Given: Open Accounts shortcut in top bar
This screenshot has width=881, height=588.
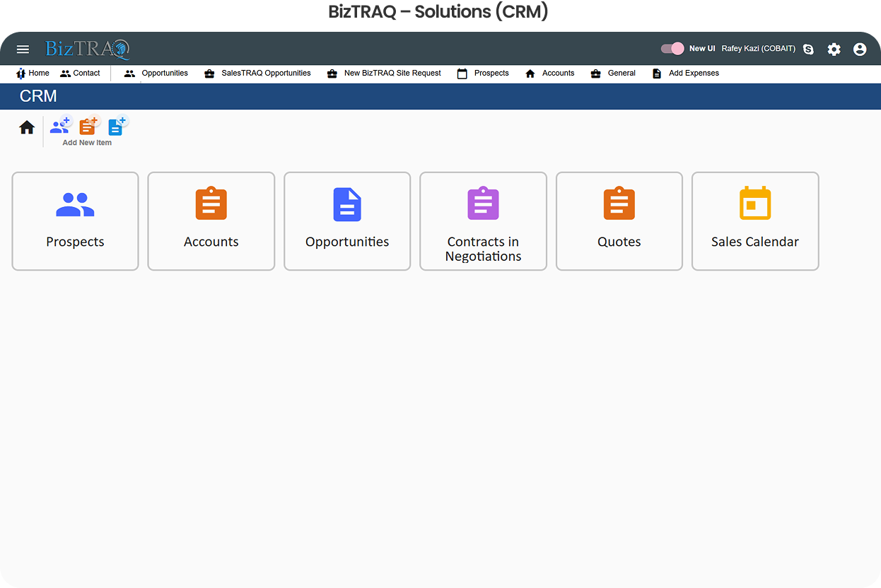Looking at the screenshot, I should click(549, 73).
